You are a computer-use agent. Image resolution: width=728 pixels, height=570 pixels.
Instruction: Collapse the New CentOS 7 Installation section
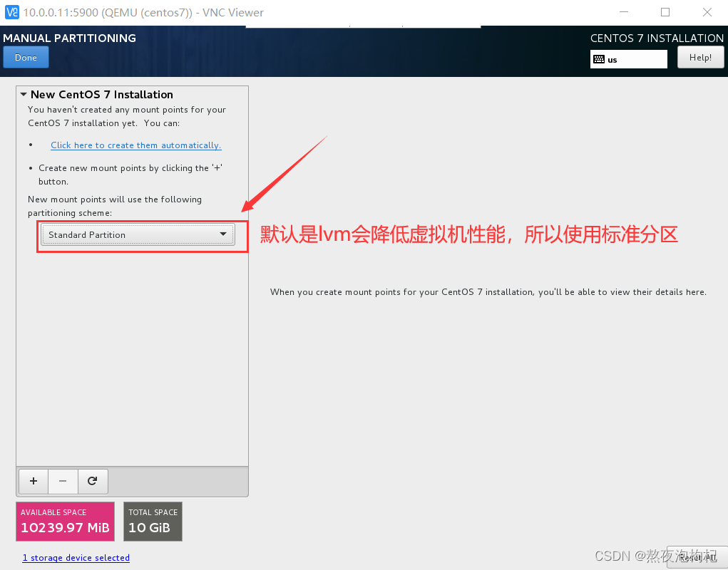tap(24, 94)
